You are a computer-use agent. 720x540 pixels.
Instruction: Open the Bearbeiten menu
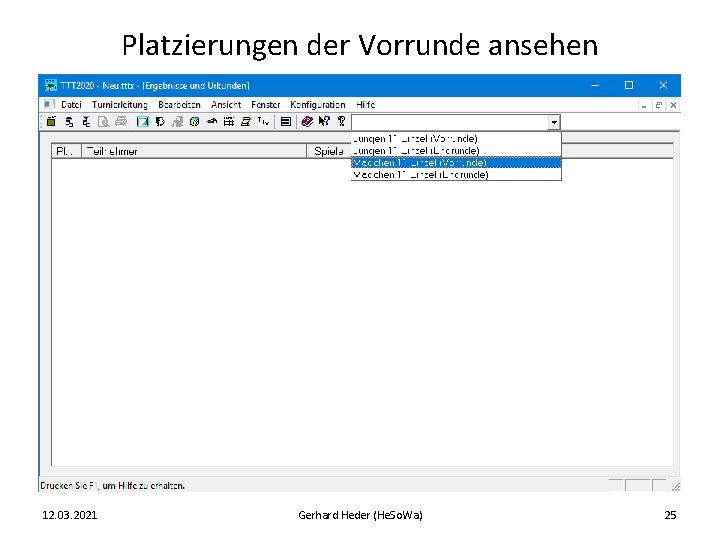(x=179, y=105)
